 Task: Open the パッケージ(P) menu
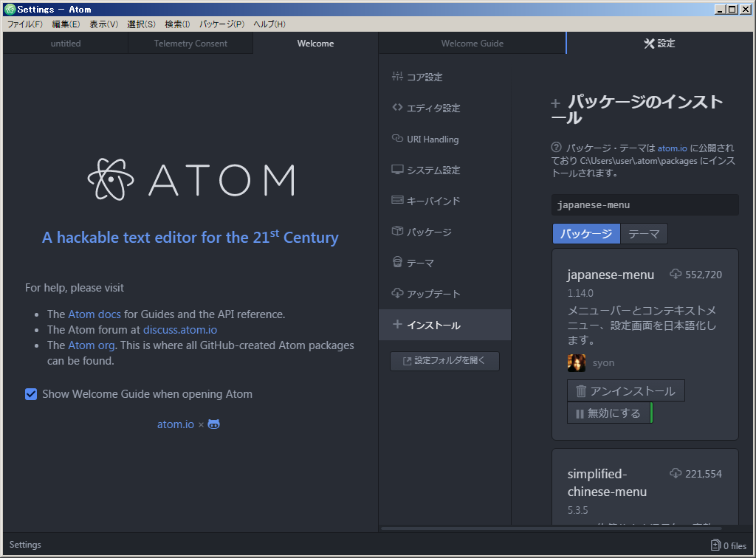[221, 24]
